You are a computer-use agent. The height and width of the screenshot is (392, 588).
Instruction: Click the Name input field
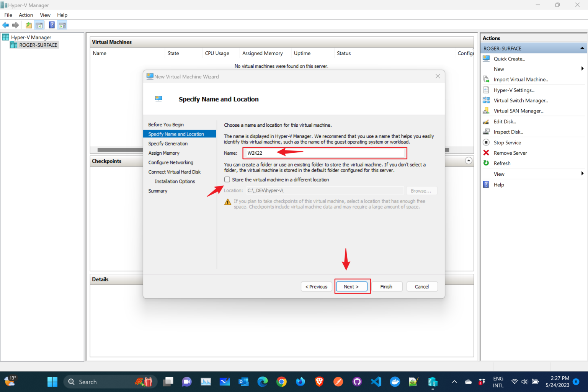pos(325,153)
